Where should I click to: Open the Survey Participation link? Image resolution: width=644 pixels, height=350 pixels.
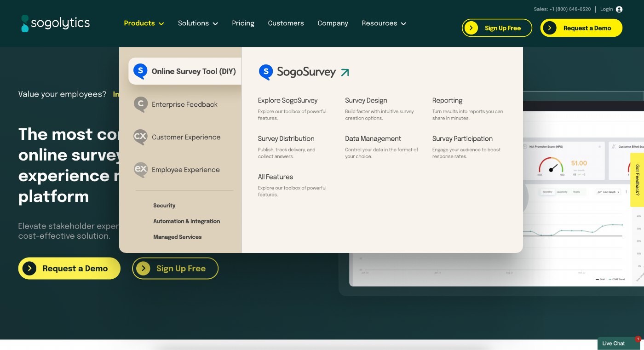[462, 139]
